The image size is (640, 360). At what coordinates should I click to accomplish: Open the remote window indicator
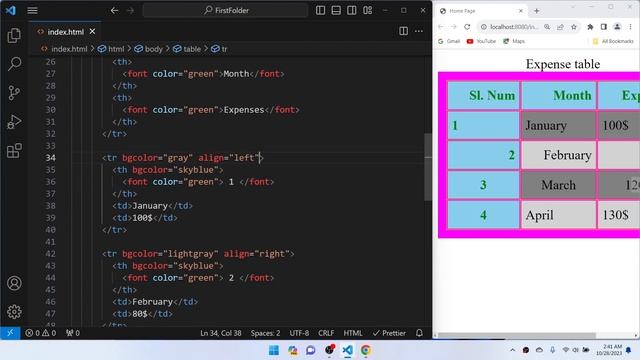pyautogui.click(x=10, y=333)
